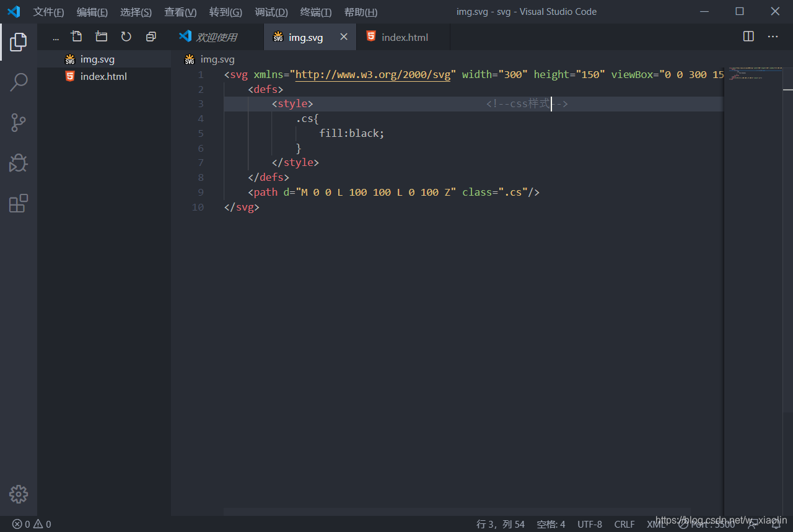Switch to the index.html editor tab

tap(403, 37)
